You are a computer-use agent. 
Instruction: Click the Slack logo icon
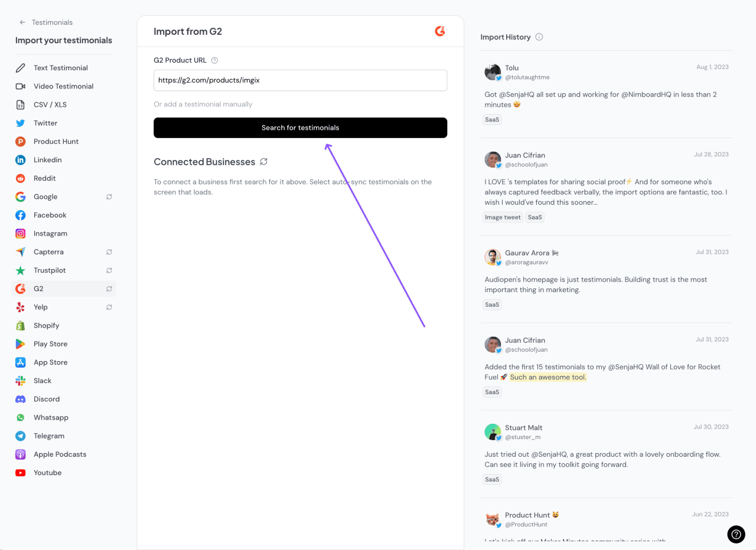[21, 381]
